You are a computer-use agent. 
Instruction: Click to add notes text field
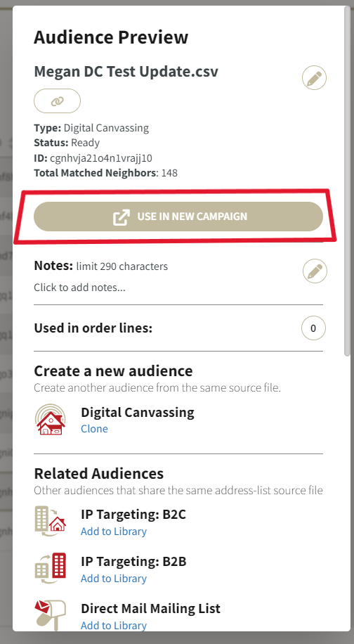coord(79,288)
